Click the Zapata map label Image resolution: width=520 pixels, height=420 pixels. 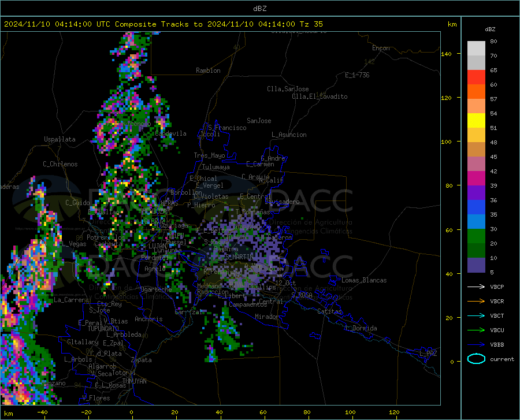142,360
